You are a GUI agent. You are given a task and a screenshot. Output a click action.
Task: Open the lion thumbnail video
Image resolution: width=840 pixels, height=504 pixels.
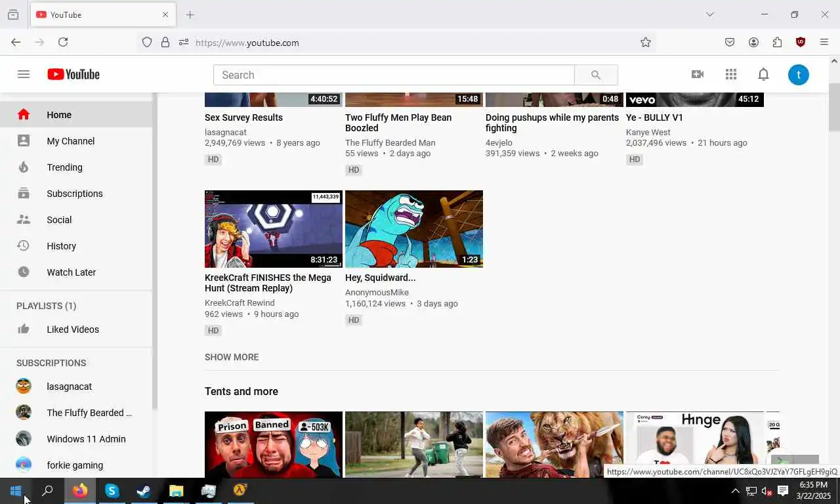tap(555, 444)
